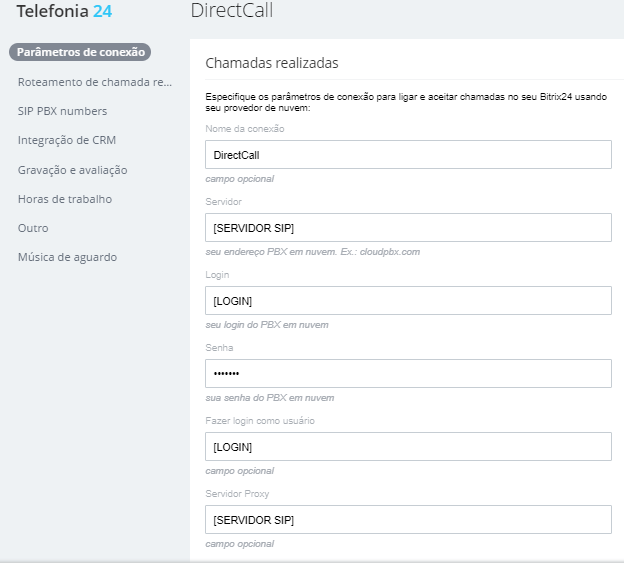Click the Telefonia 24 logo
This screenshot has height=567, width=624.
click(64, 11)
